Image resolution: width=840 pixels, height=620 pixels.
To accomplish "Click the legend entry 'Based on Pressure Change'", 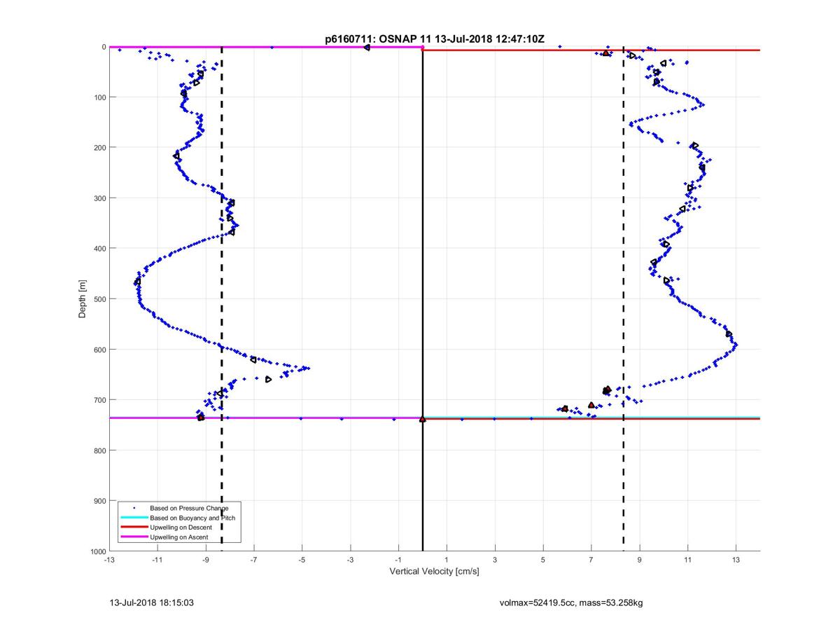I will [189, 507].
